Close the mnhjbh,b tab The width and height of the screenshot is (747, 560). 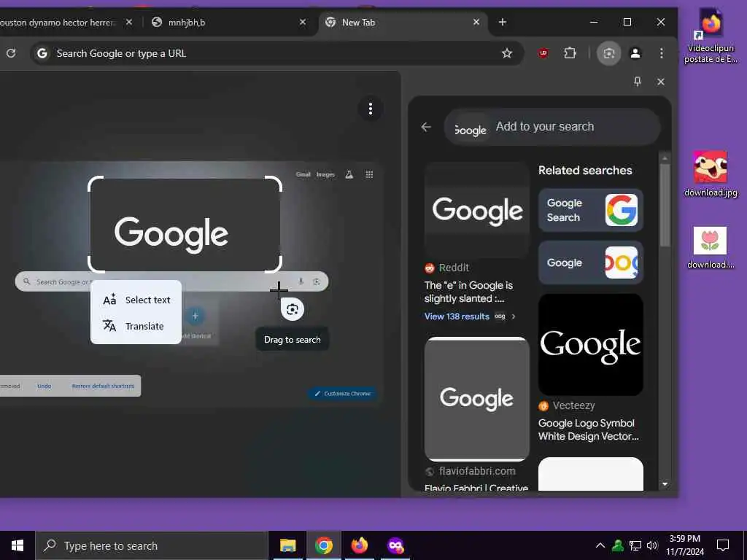303,22
